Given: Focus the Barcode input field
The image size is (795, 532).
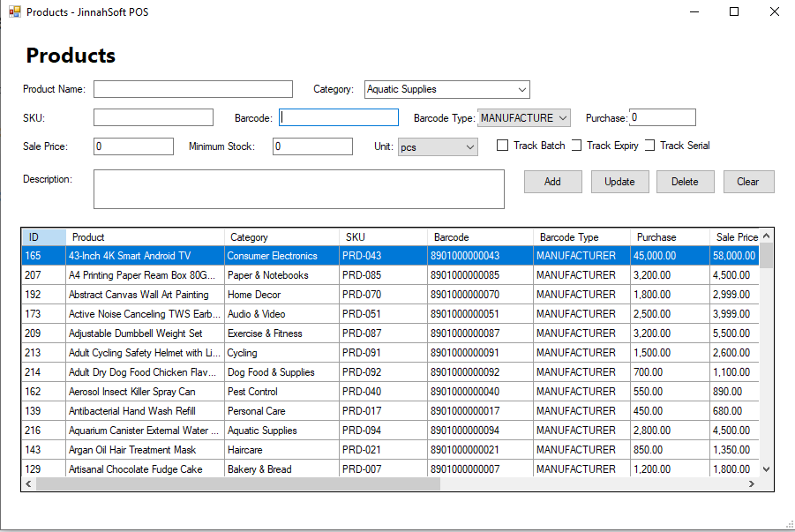Looking at the screenshot, I should [x=339, y=117].
